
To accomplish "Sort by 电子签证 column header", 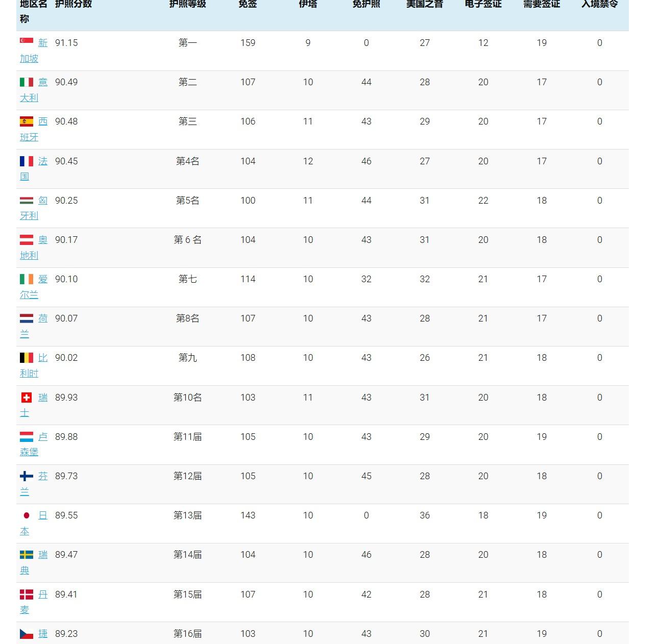I will coord(483,4).
